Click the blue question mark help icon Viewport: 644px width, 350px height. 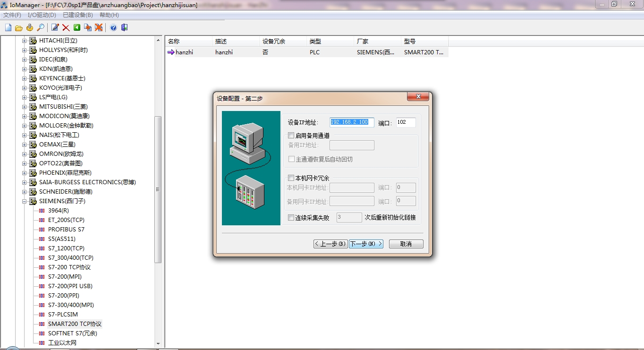coord(113,28)
